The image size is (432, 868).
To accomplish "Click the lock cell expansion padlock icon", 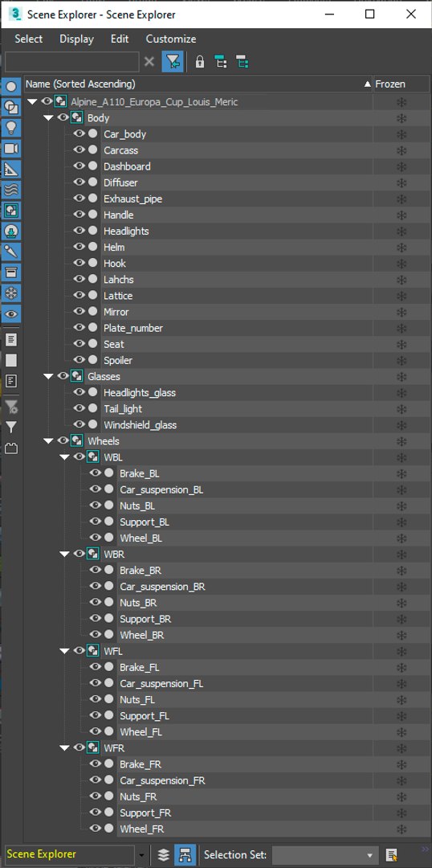I will pyautogui.click(x=200, y=62).
